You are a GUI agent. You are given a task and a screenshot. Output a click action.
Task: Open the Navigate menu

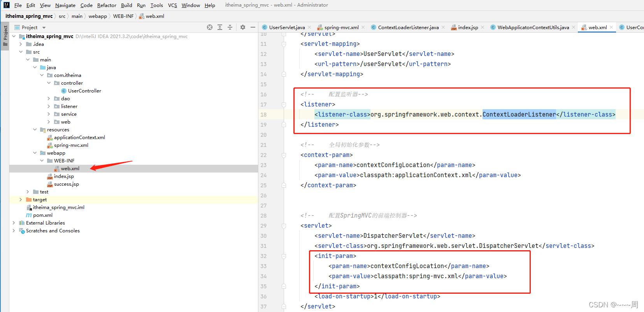point(65,5)
